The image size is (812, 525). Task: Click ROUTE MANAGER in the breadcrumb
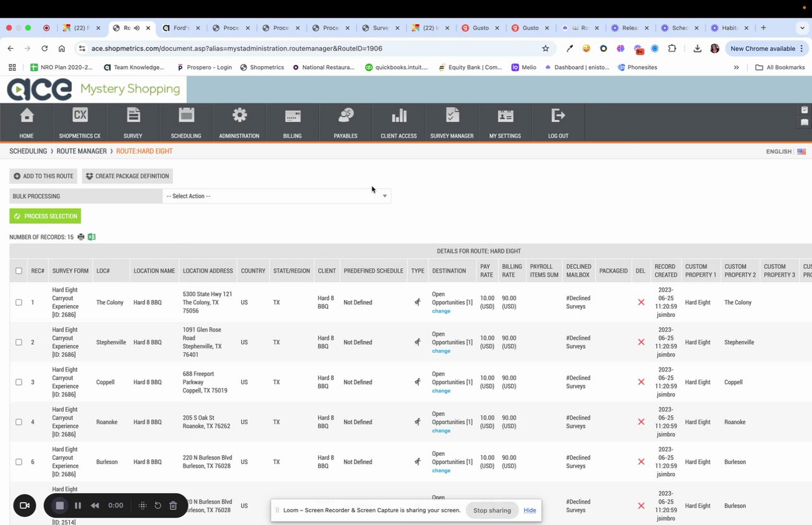(82, 152)
